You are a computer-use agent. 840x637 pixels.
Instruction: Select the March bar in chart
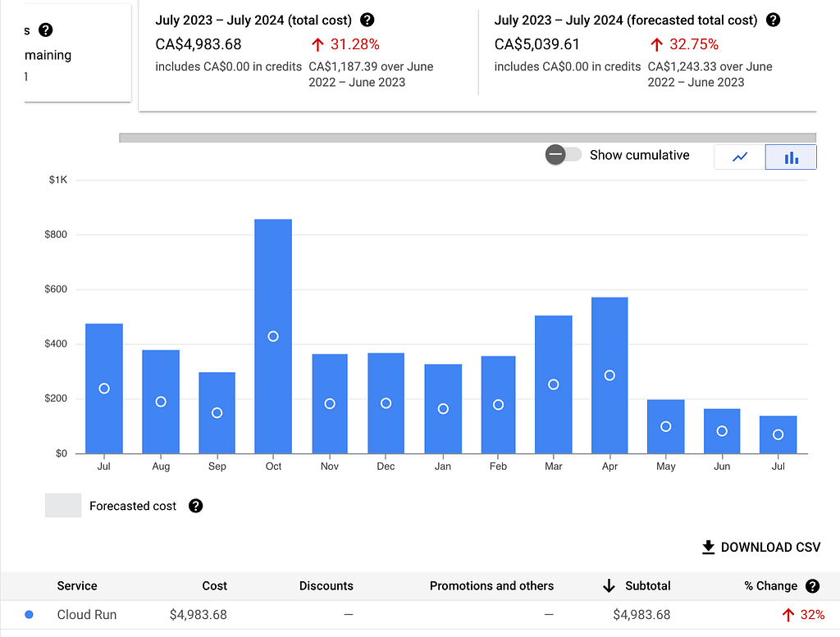(x=554, y=384)
